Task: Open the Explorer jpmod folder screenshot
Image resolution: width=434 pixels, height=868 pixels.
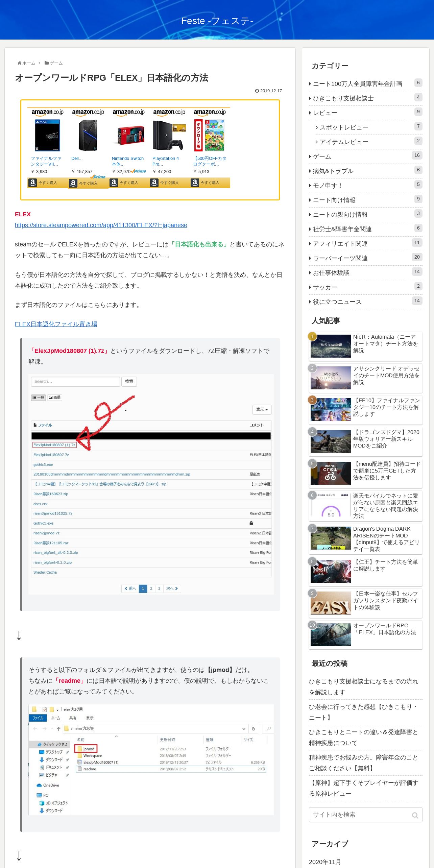Action: point(151,760)
